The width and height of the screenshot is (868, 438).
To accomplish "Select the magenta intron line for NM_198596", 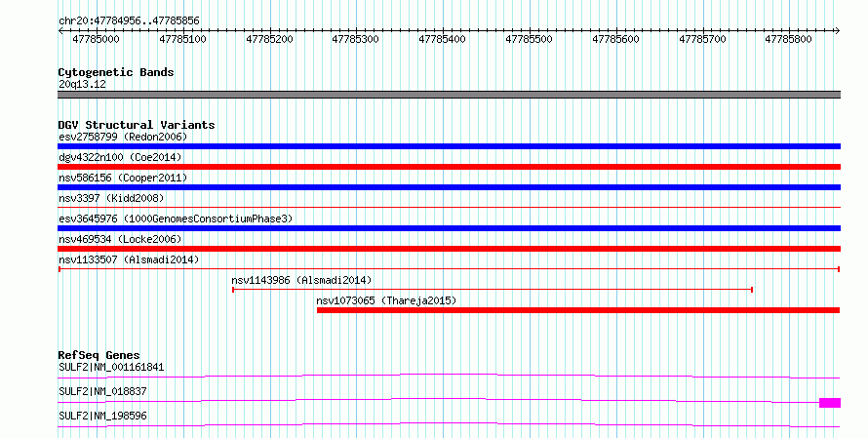I will [449, 424].
